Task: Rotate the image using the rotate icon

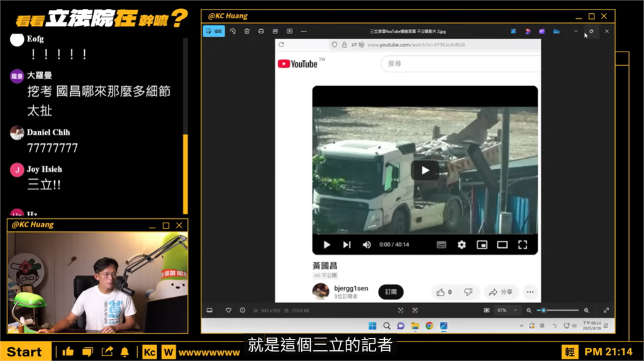Action: 233,31
